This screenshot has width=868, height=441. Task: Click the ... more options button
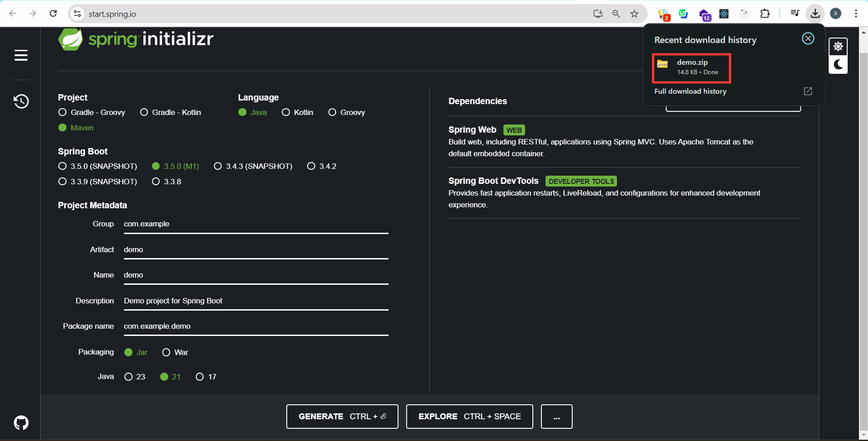(x=557, y=417)
